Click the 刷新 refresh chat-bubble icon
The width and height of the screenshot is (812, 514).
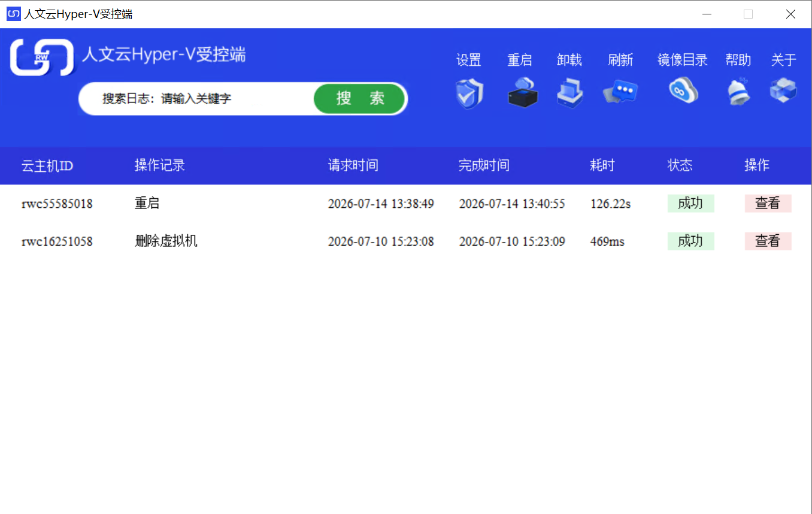[621, 92]
